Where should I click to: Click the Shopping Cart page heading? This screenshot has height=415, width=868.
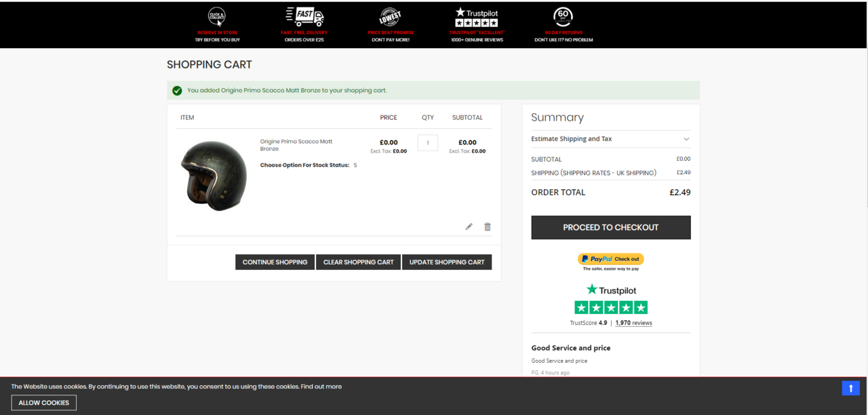pyautogui.click(x=210, y=64)
